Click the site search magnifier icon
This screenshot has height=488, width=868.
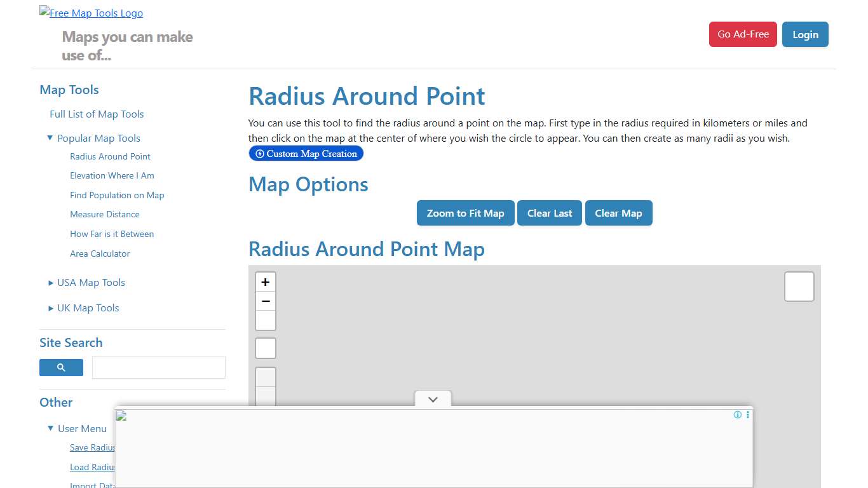pyautogui.click(x=61, y=367)
